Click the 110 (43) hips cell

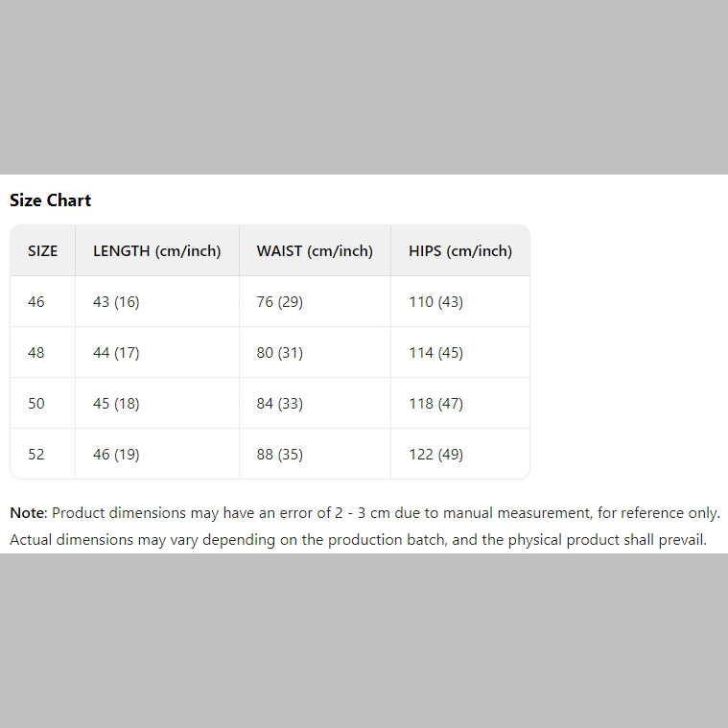(435, 302)
